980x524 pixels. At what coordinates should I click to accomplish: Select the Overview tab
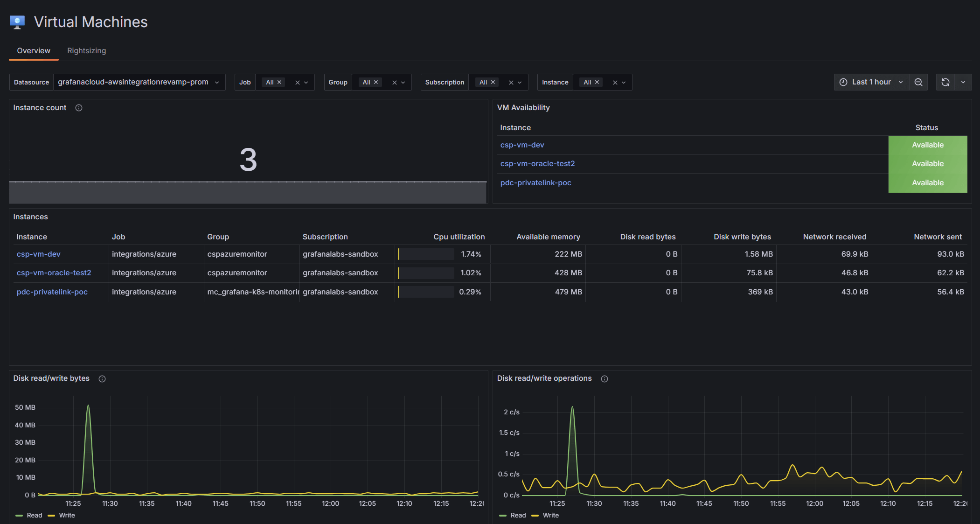coord(33,50)
